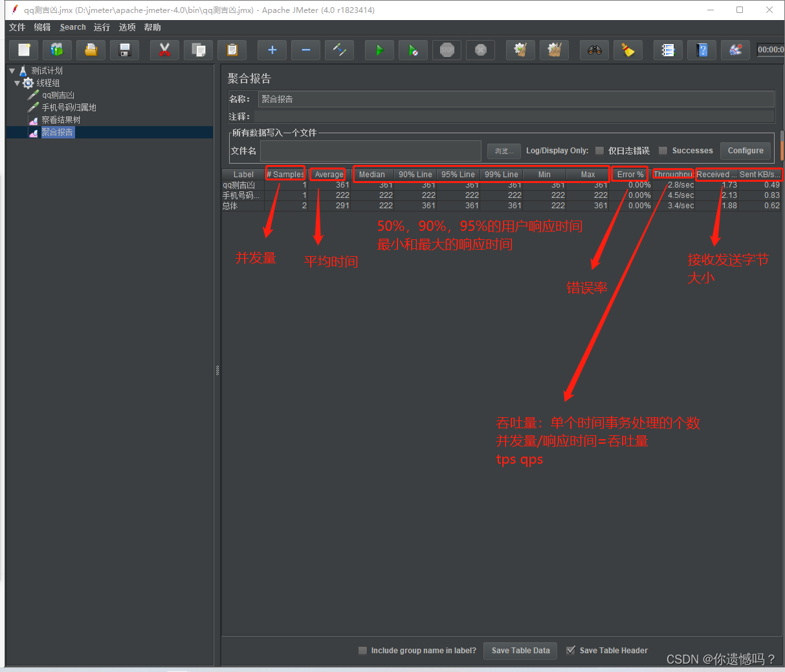Click the Shutdown test icon

(481, 50)
